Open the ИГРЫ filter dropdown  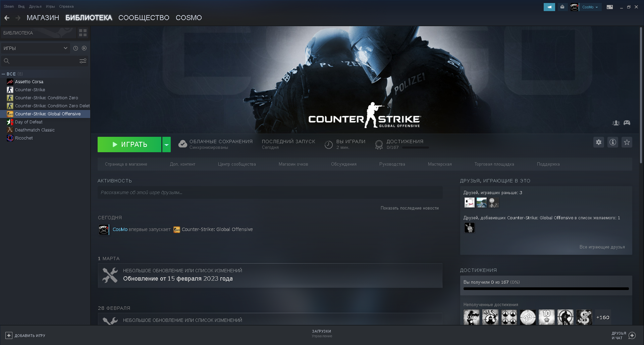(35, 48)
